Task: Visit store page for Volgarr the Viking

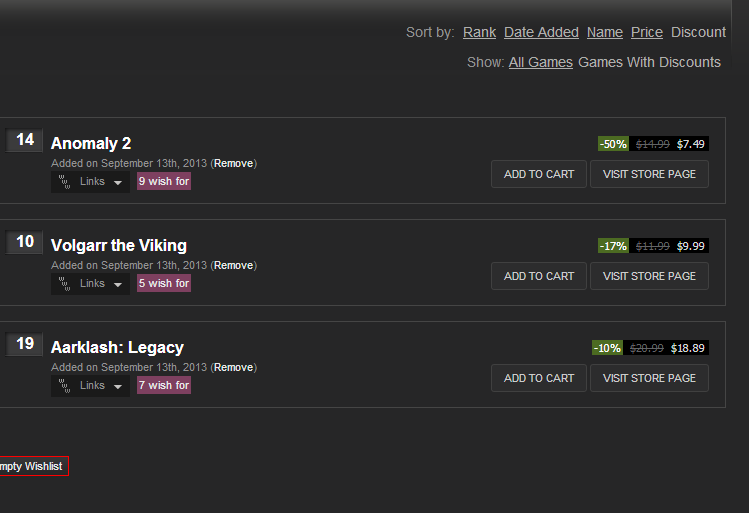Action: coord(649,276)
